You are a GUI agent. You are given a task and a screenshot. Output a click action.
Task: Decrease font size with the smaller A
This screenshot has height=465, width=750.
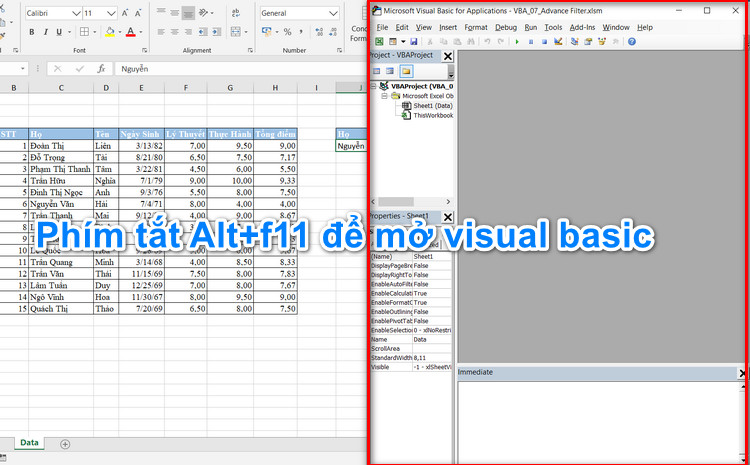(x=138, y=13)
